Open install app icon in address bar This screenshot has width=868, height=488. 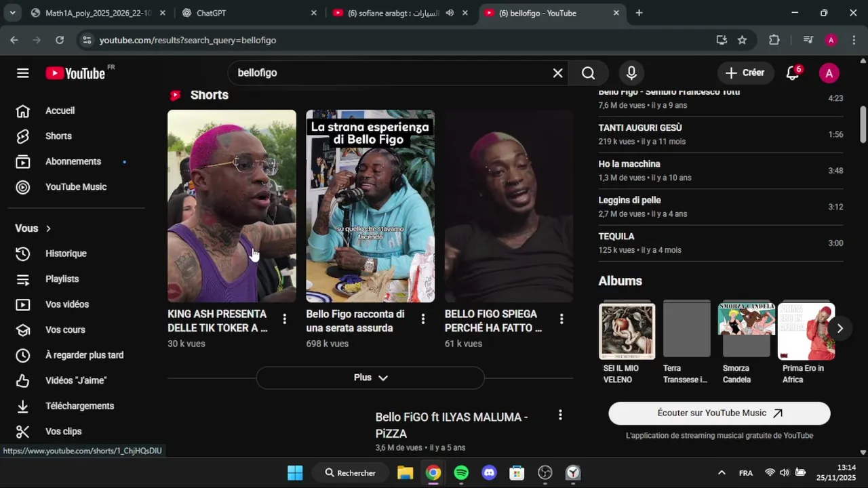point(722,40)
